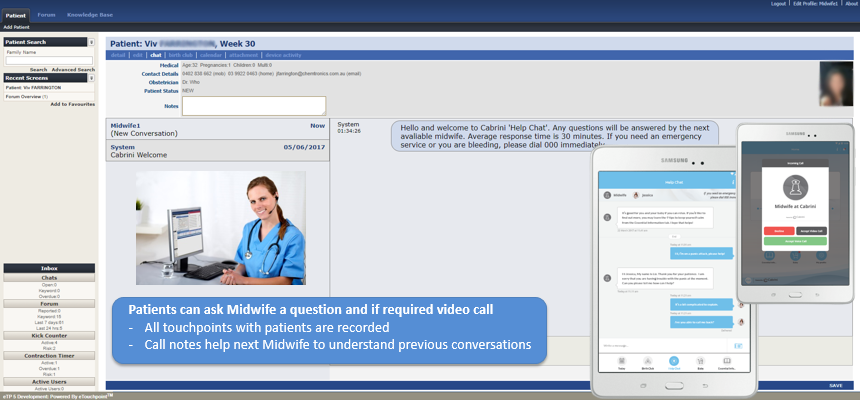Open the Contraction Timer inbox section
Image resolution: width=860 pixels, height=400 pixels.
pos(49,356)
